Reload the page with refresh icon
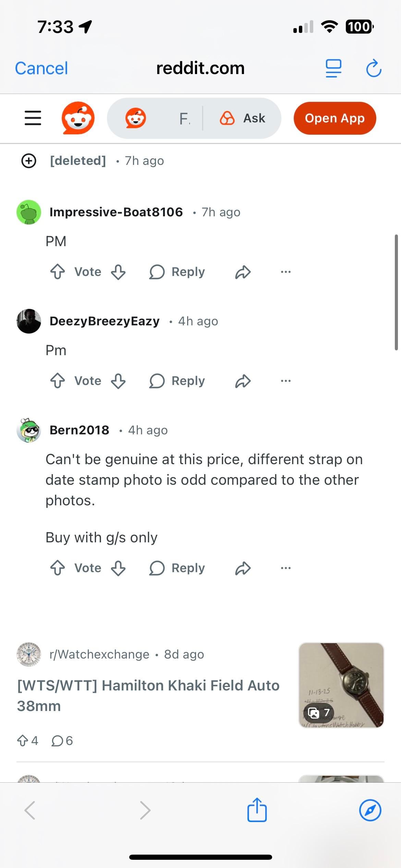 (x=374, y=68)
